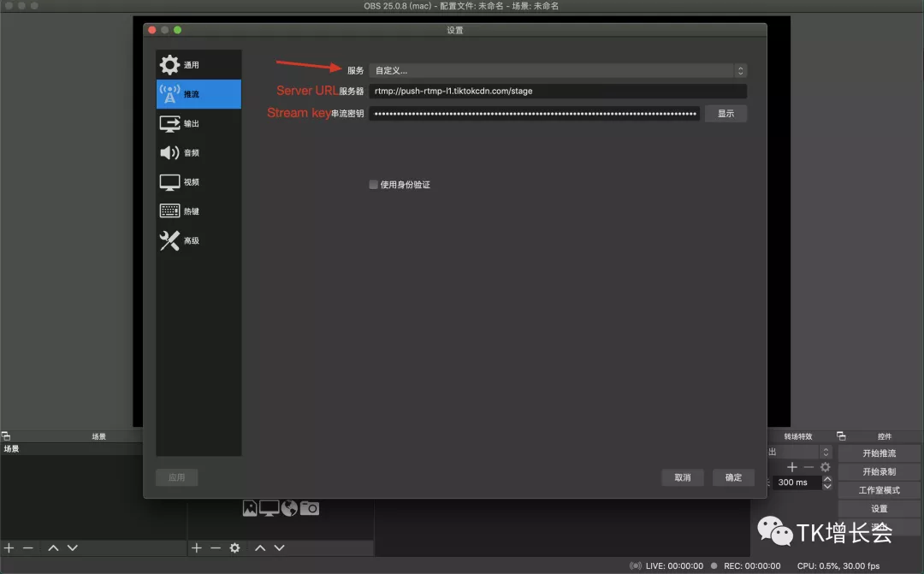
Task: Click 开始推流 in the OBS main window
Action: pos(880,453)
